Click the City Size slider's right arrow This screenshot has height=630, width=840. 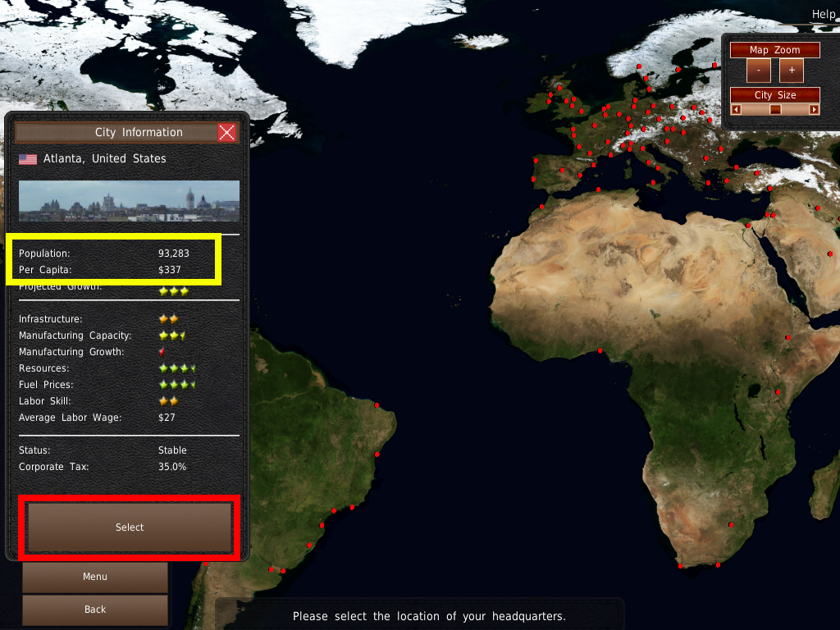pos(814,109)
